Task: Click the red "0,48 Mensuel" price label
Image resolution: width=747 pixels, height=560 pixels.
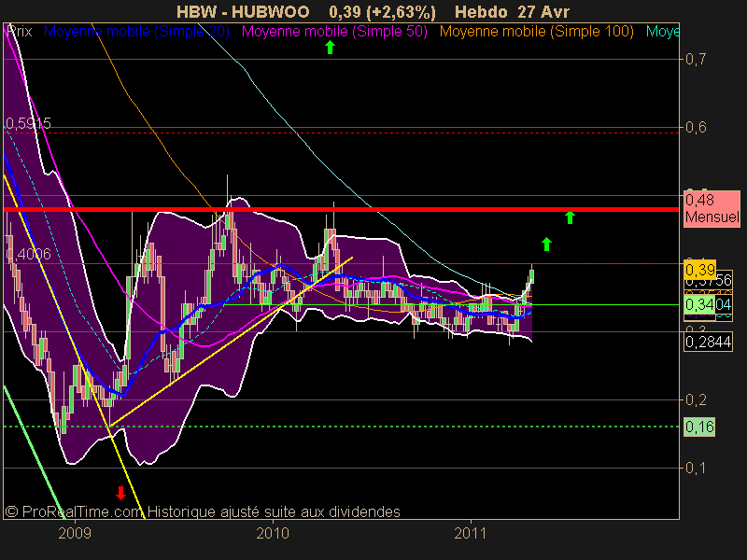Action: (x=712, y=208)
